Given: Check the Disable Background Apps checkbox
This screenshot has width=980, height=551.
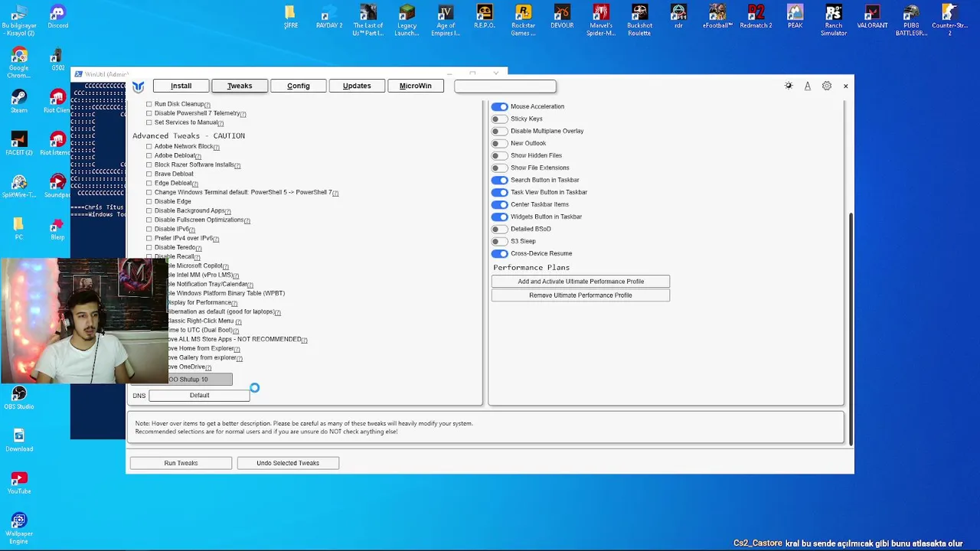Looking at the screenshot, I should point(149,210).
